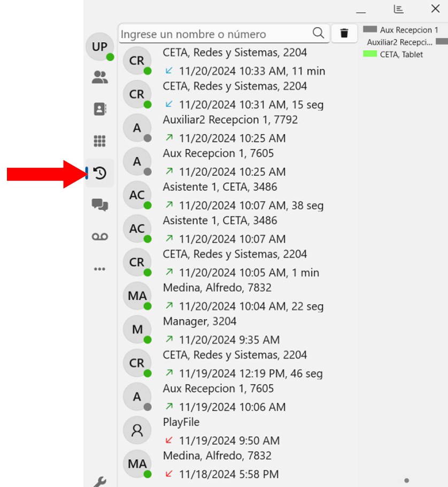Click the UP user profile avatar

click(x=99, y=47)
